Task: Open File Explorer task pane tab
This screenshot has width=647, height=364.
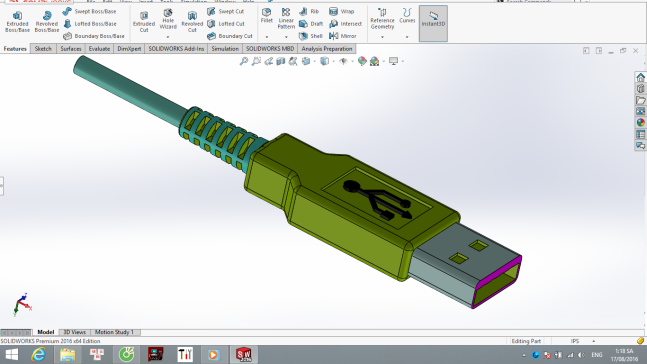Action: coord(640,100)
